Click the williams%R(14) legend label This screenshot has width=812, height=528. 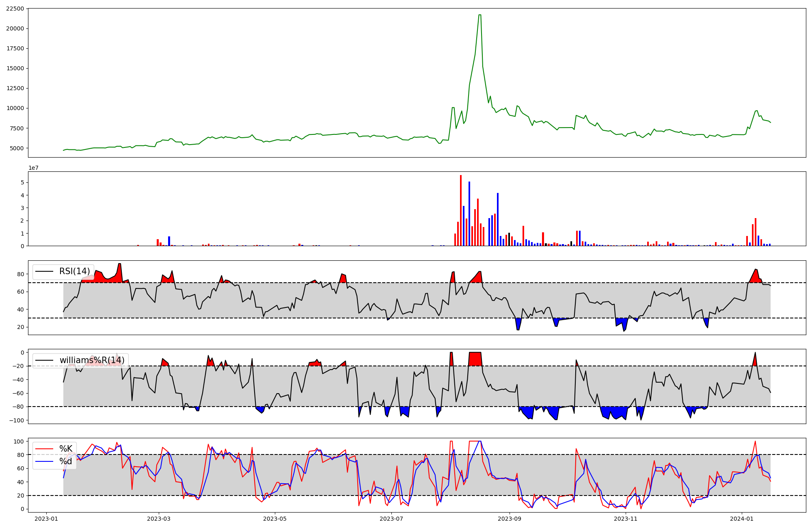92,360
